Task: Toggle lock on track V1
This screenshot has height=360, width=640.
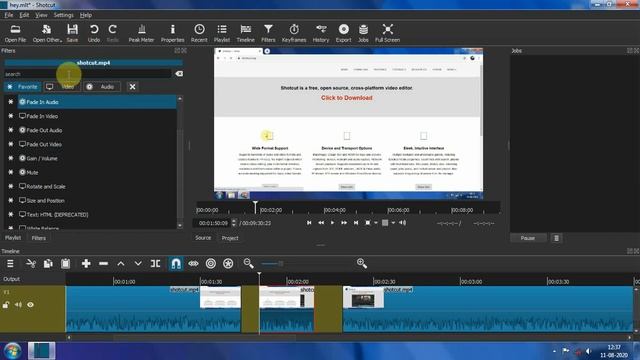Action: pyautogui.click(x=6, y=305)
